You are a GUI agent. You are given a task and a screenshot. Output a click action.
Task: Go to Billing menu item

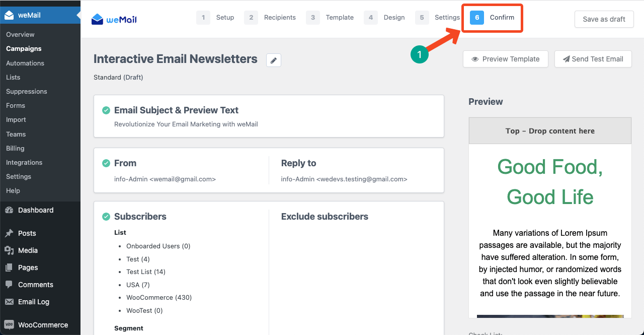15,148
